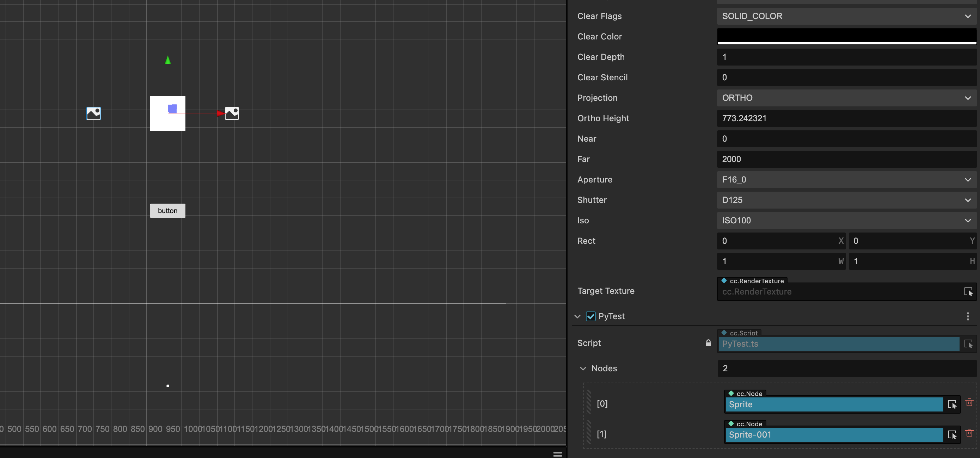Open the Projection ORTHO dropdown

[x=846, y=98]
